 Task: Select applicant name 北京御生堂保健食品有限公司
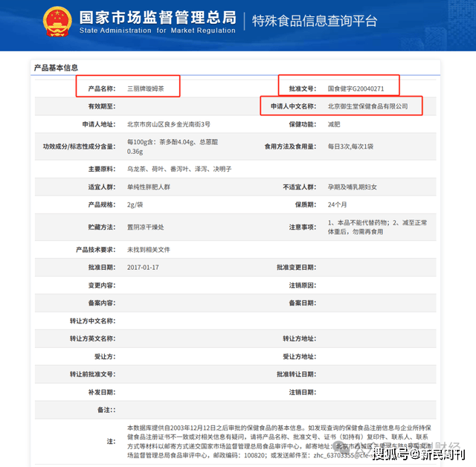click(367, 106)
